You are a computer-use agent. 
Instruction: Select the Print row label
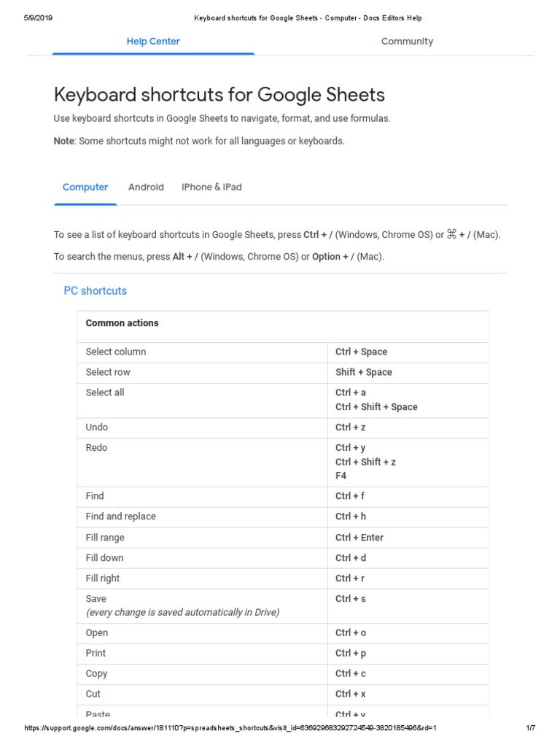pyautogui.click(x=96, y=653)
